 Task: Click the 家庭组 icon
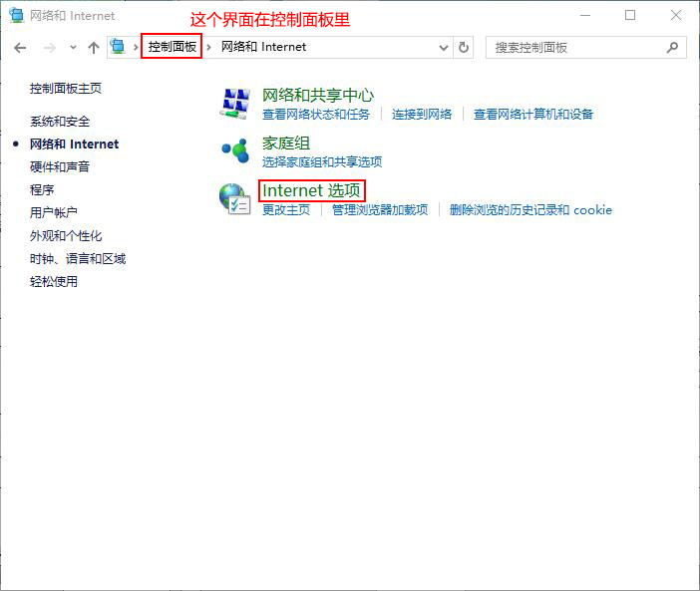[x=235, y=150]
